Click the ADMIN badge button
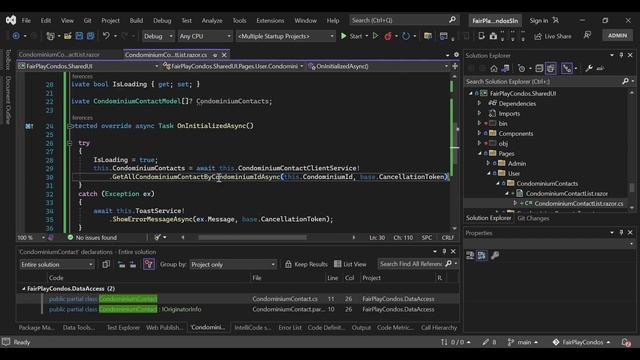 pos(618,36)
